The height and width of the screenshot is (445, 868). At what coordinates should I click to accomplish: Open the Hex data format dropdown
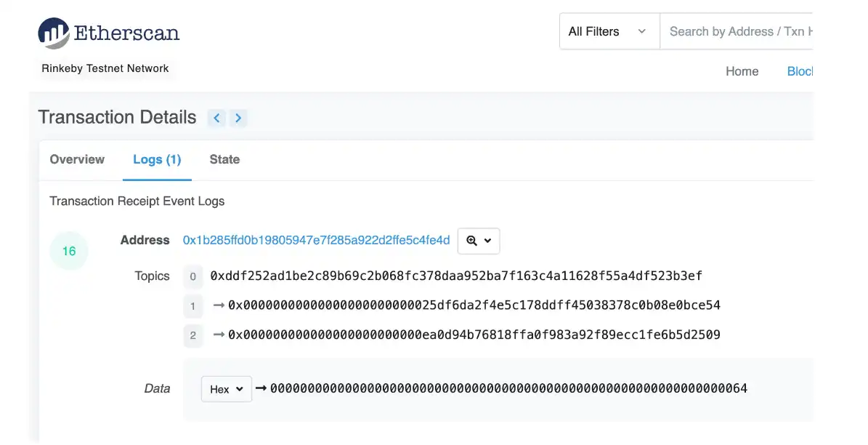point(226,389)
